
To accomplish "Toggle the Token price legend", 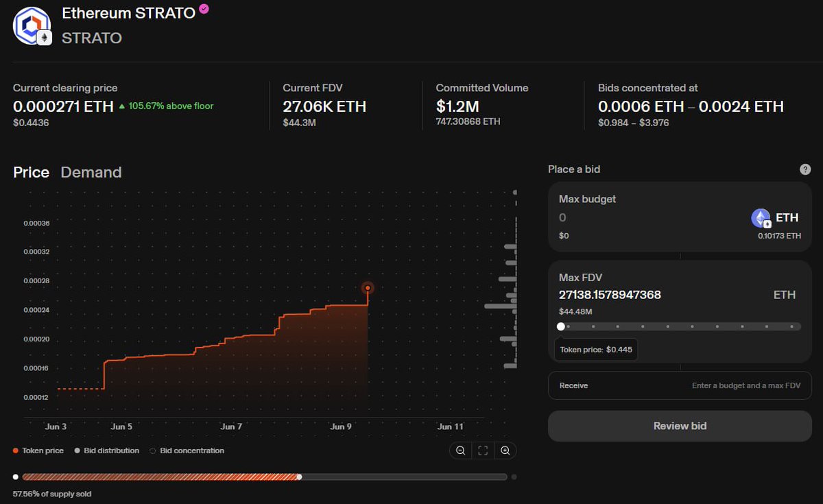I will click(38, 451).
